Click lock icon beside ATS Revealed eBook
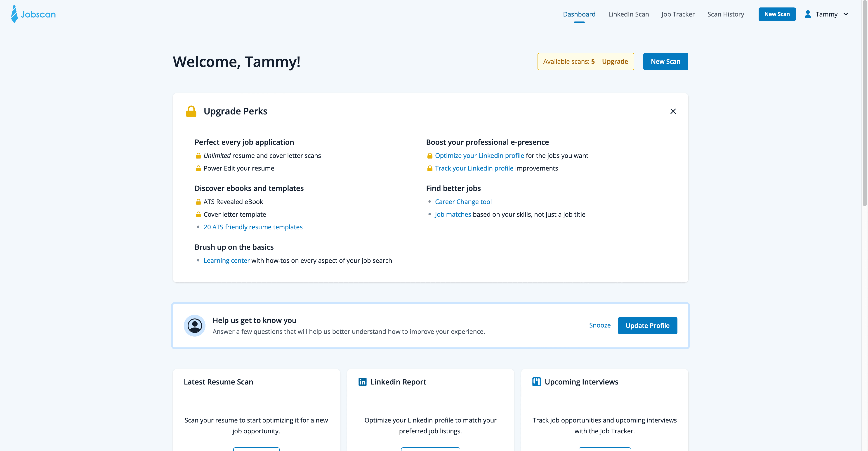Image resolution: width=868 pixels, height=451 pixels. 198,202
